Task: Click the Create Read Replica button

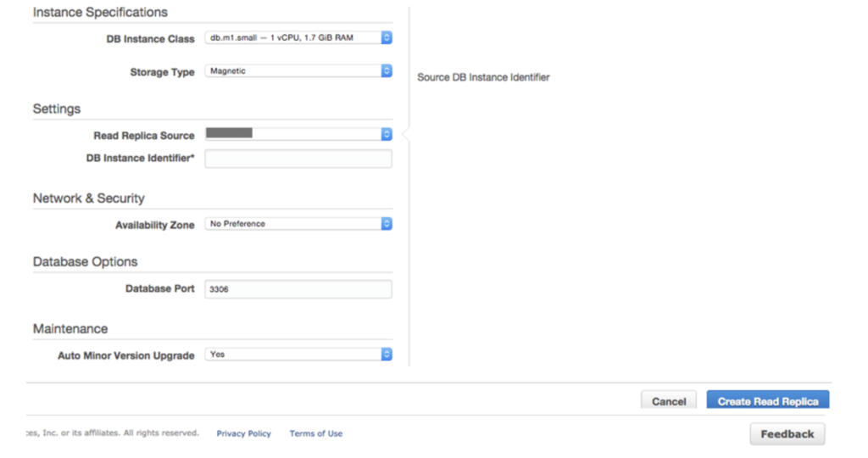Action: [767, 400]
